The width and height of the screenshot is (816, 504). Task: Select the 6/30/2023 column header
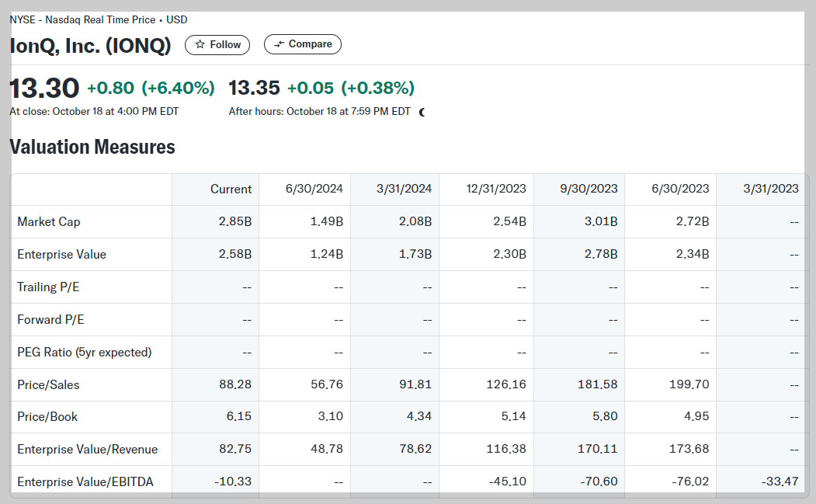pyautogui.click(x=680, y=189)
